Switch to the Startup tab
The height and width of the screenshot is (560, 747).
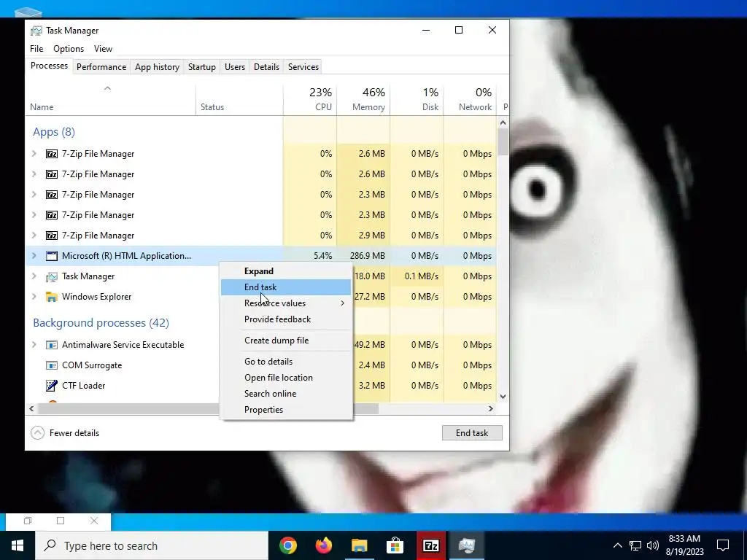point(202,67)
